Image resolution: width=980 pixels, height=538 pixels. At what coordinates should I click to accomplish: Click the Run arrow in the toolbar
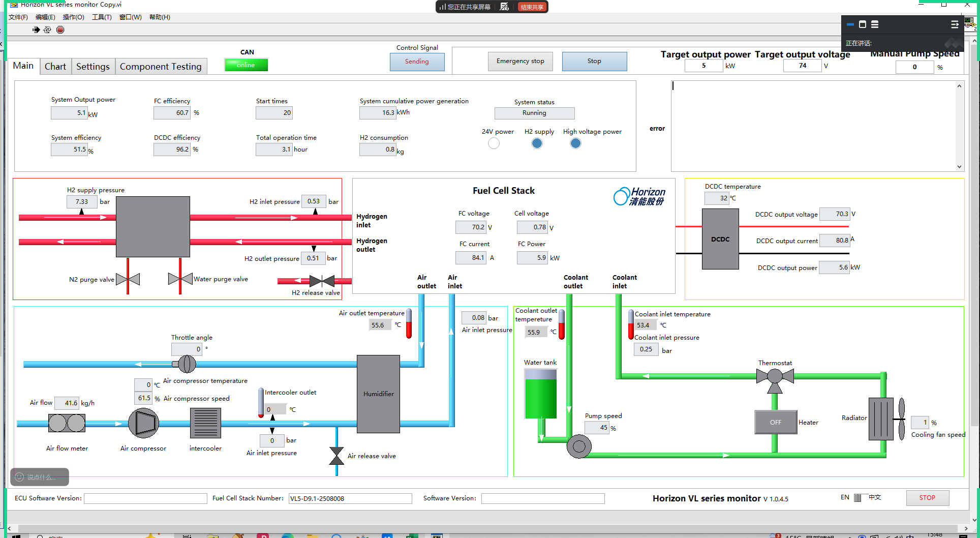tap(36, 30)
